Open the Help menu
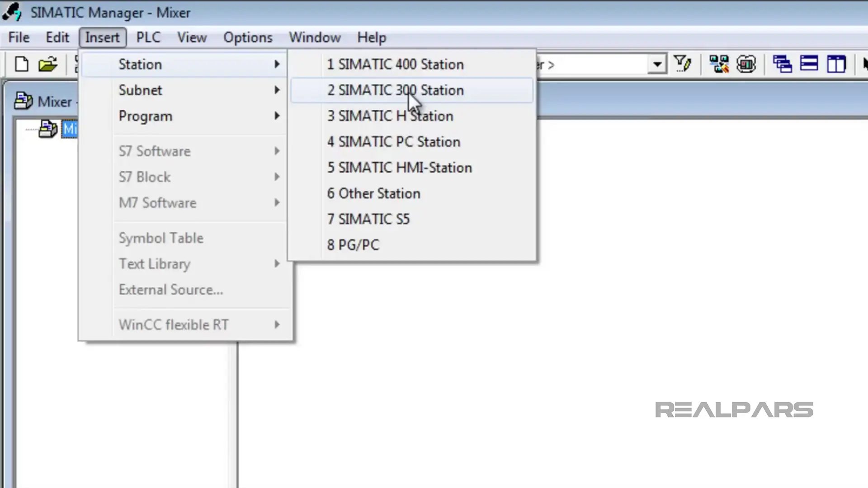The image size is (868, 488). pyautogui.click(x=372, y=37)
